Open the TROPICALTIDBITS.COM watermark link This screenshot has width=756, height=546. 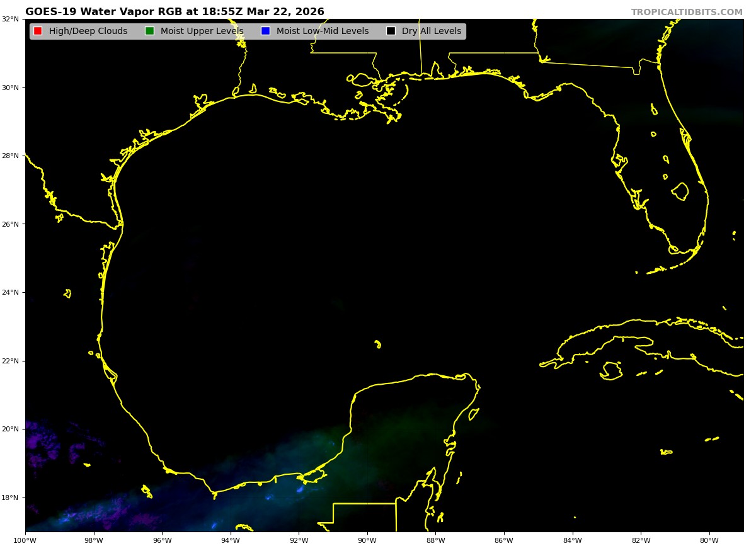click(687, 13)
